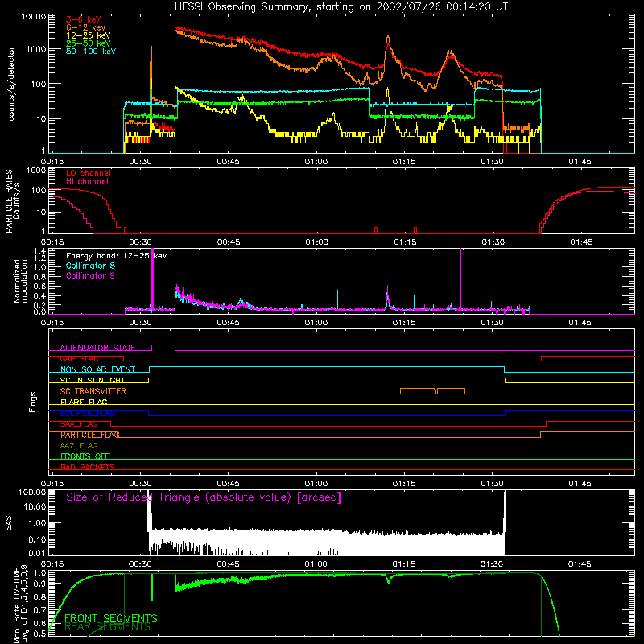
Task: Select the 3-6 keV legend label
Action: pos(84,19)
